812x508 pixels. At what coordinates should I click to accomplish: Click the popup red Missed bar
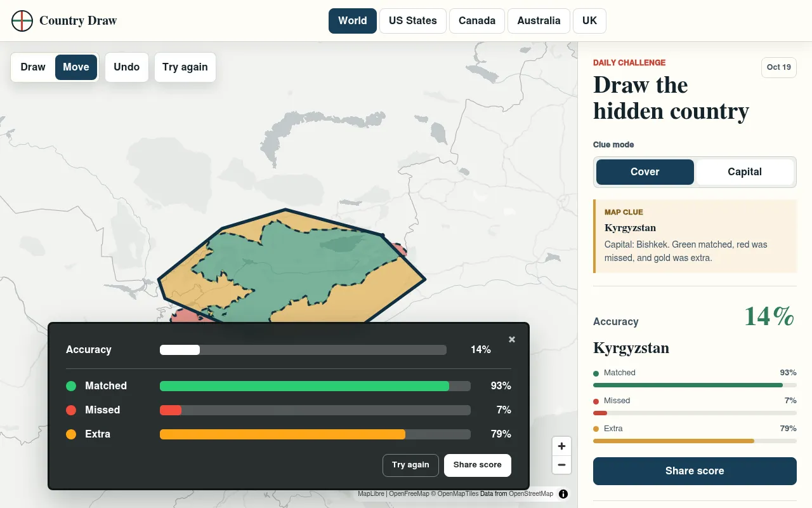click(315, 410)
